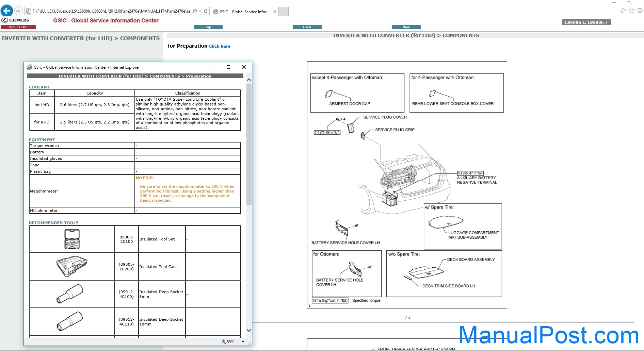Open the Preparation 'Click here' link
This screenshot has width=644, height=351.
[x=220, y=46]
